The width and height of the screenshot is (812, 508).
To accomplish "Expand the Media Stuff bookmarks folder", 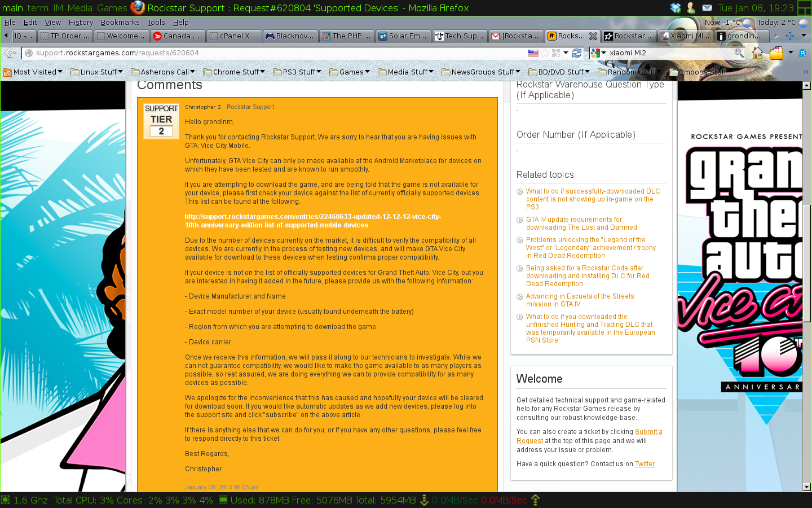I will coord(406,72).
